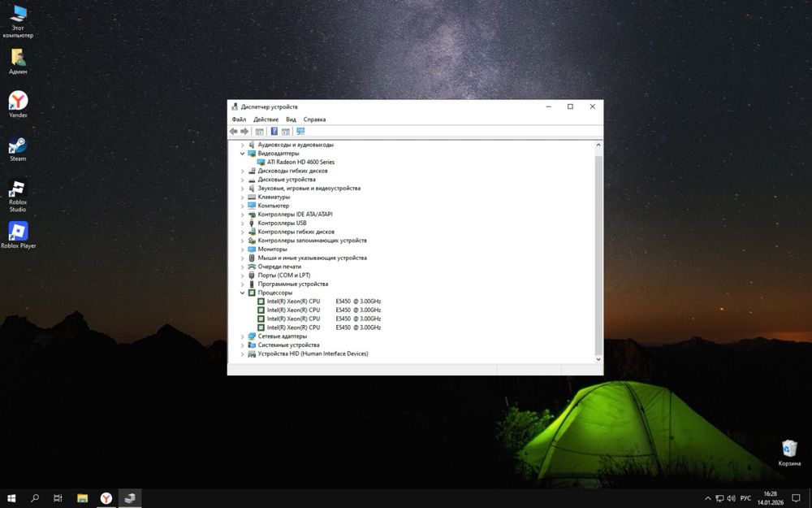Click the scrollbar up arrow in device tree
Image resolution: width=812 pixels, height=508 pixels.
(x=598, y=145)
